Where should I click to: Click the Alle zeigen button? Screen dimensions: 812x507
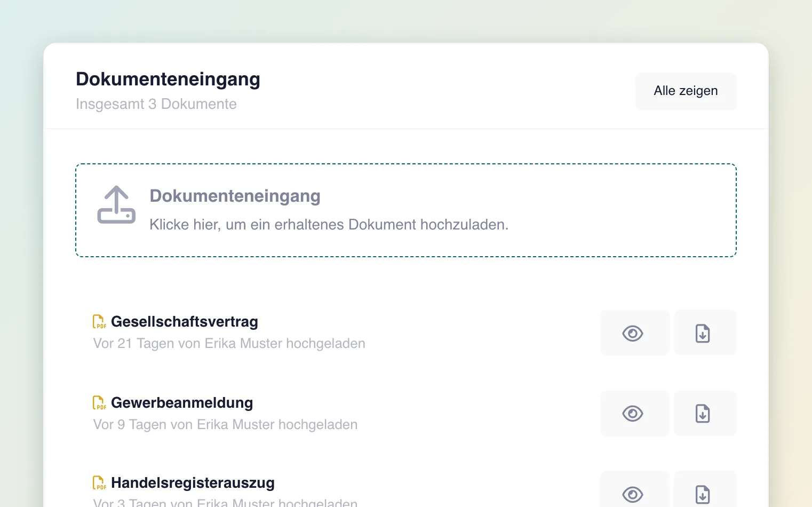click(686, 91)
